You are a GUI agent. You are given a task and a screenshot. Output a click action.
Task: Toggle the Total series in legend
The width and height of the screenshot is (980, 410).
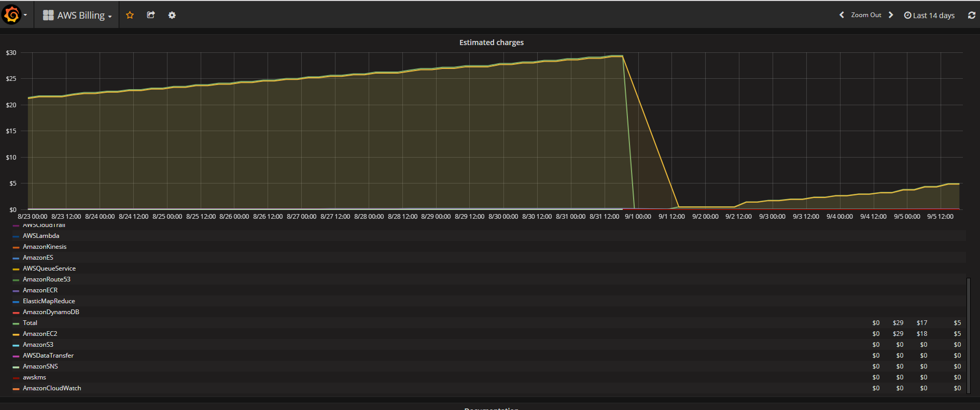click(x=30, y=323)
